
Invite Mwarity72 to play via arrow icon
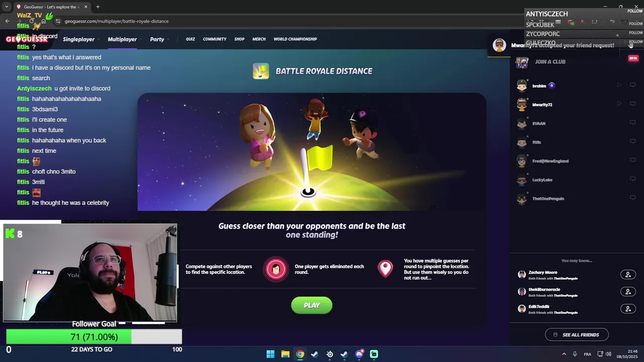pos(619,104)
